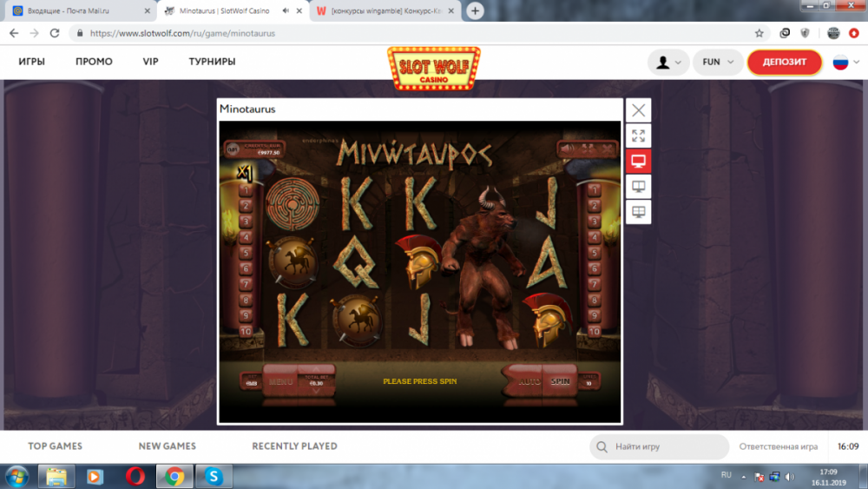Screen dimensions: 868x489
Task: Click the red ДЕПОЗИТ button
Action: (x=784, y=63)
